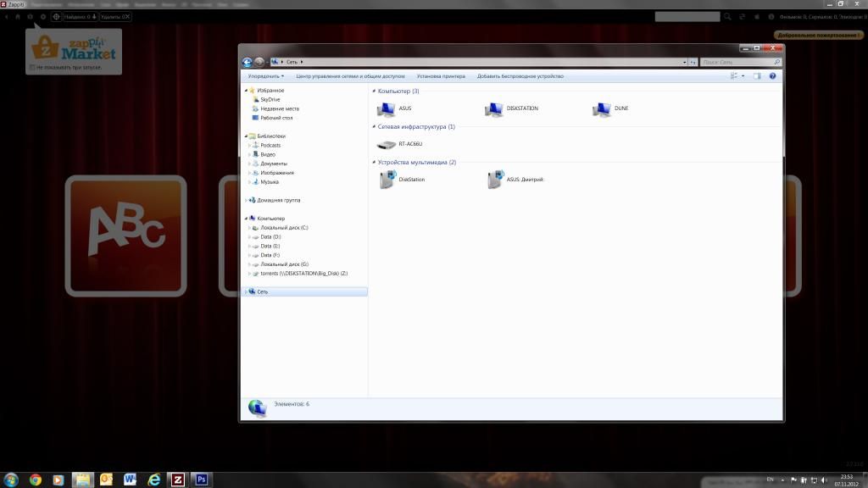Collapse the Библиотеки tree section

coord(246,136)
